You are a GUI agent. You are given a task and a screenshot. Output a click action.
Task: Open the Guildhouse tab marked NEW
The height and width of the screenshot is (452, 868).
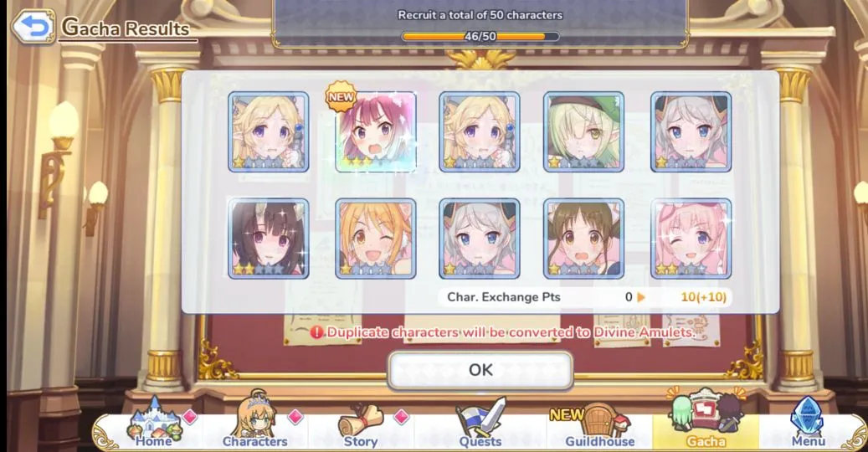click(x=599, y=425)
